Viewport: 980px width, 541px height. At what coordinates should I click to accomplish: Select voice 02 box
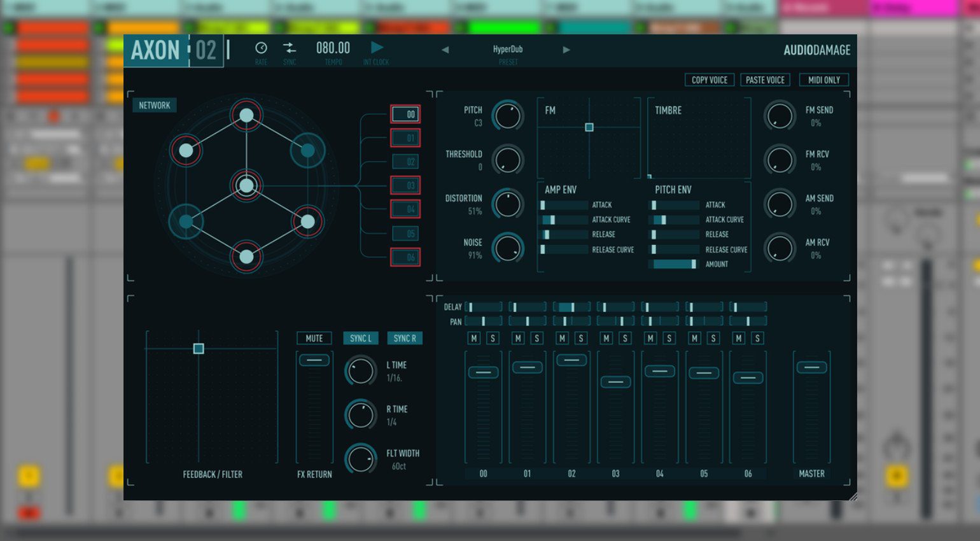405,162
